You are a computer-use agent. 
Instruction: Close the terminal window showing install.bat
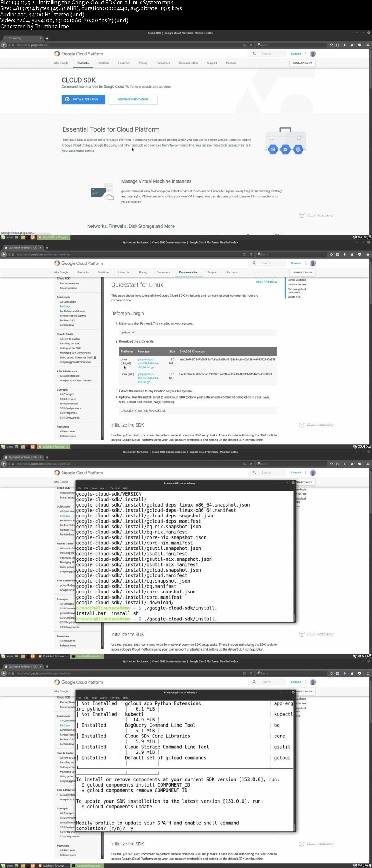[x=293, y=483]
